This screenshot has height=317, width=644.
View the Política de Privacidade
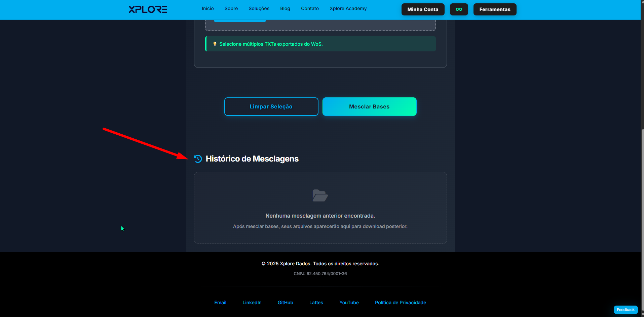click(400, 303)
